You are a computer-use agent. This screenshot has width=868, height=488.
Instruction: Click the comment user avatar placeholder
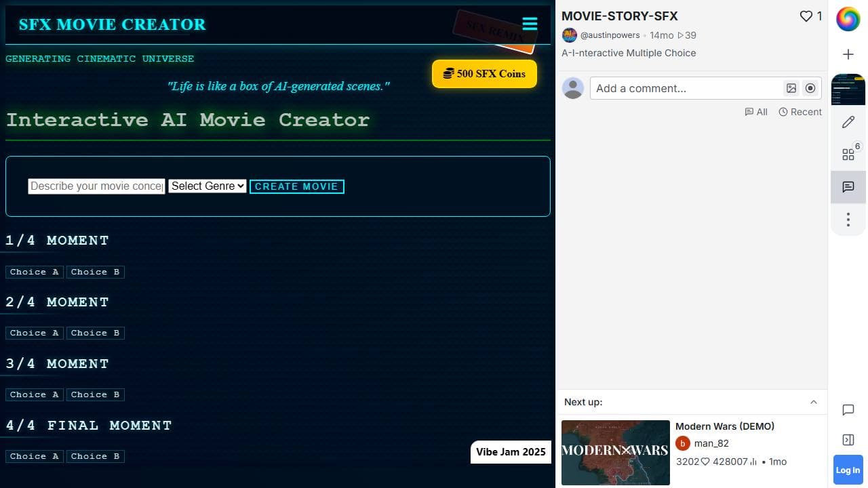[x=573, y=88]
